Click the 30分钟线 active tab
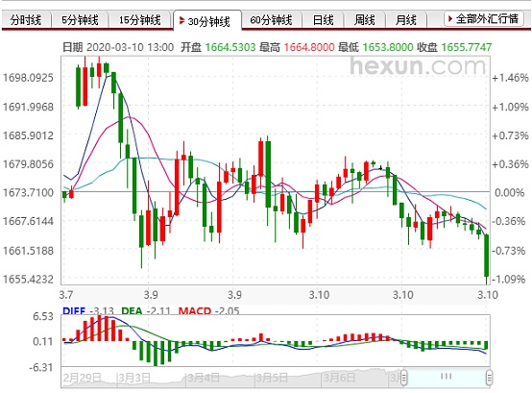This screenshot has width=532, height=393. 207,21
